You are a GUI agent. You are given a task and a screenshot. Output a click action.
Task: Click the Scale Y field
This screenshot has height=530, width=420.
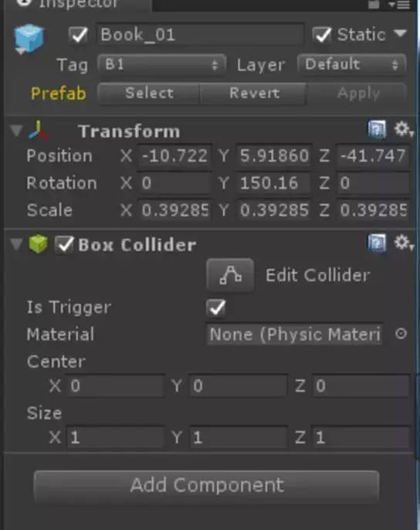pos(273,210)
